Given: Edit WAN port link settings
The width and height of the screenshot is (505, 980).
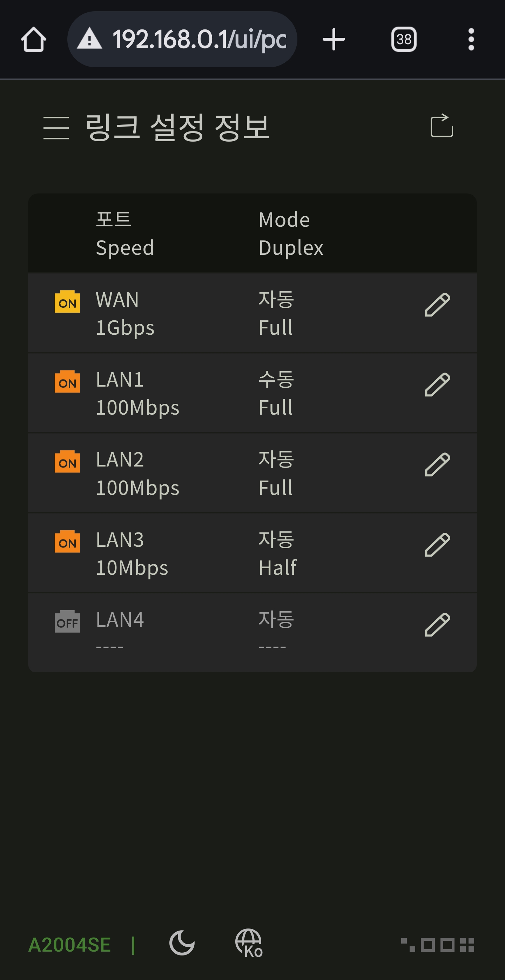Looking at the screenshot, I should click(x=438, y=305).
